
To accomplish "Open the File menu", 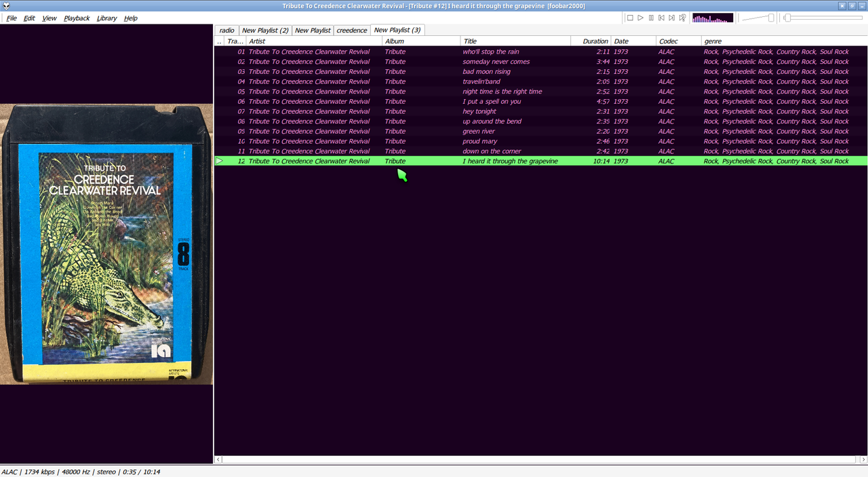I will [12, 18].
